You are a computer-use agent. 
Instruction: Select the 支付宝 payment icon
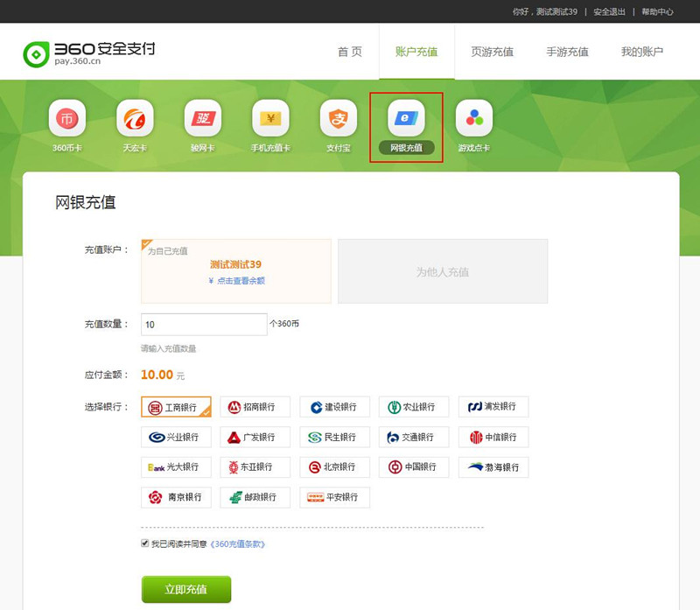(339, 118)
